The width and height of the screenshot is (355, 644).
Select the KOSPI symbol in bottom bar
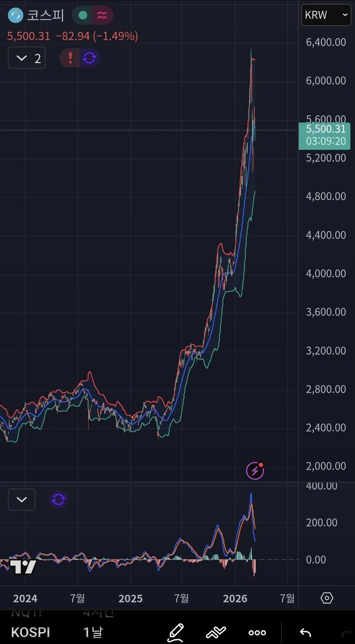point(30,633)
